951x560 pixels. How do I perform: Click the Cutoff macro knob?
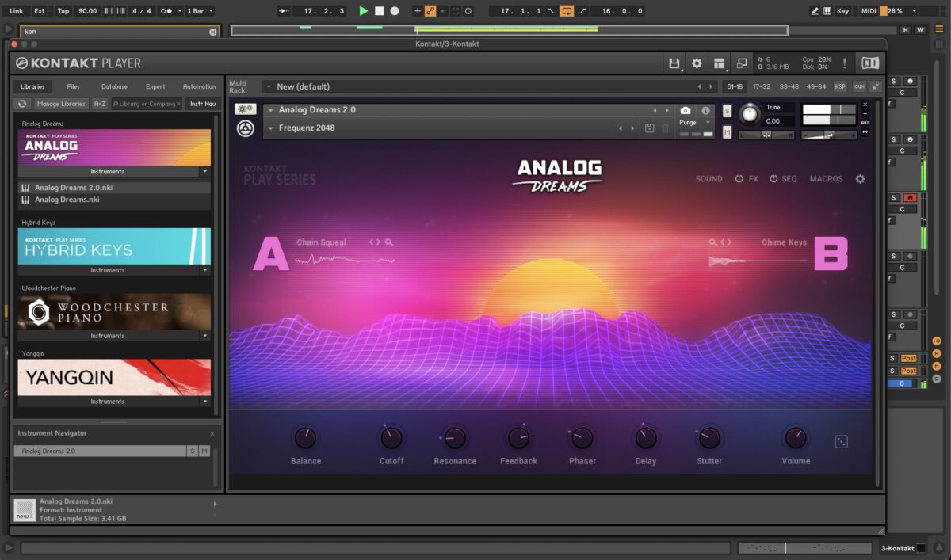(x=391, y=438)
